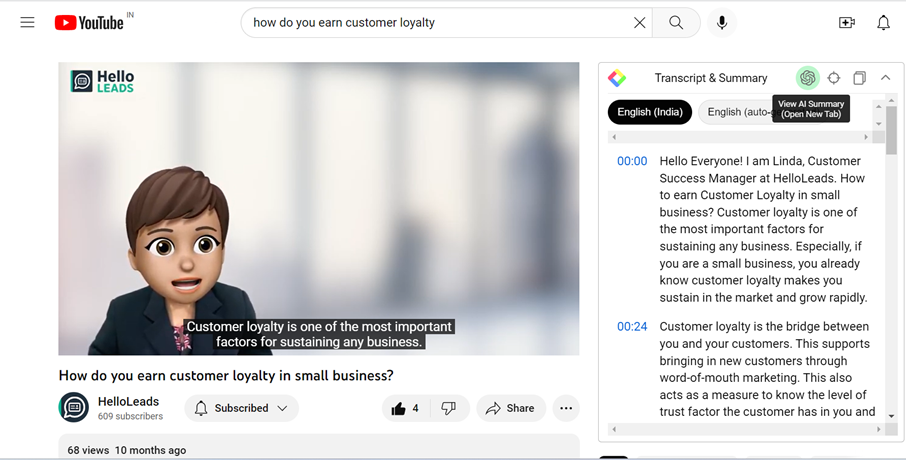Select the English (India) transcript tab
This screenshot has width=906, height=460.
click(x=650, y=112)
